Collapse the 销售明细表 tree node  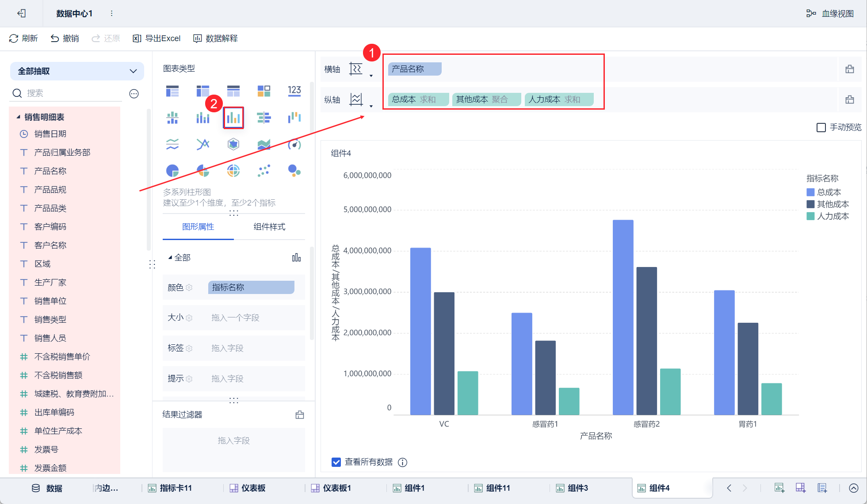(18, 117)
